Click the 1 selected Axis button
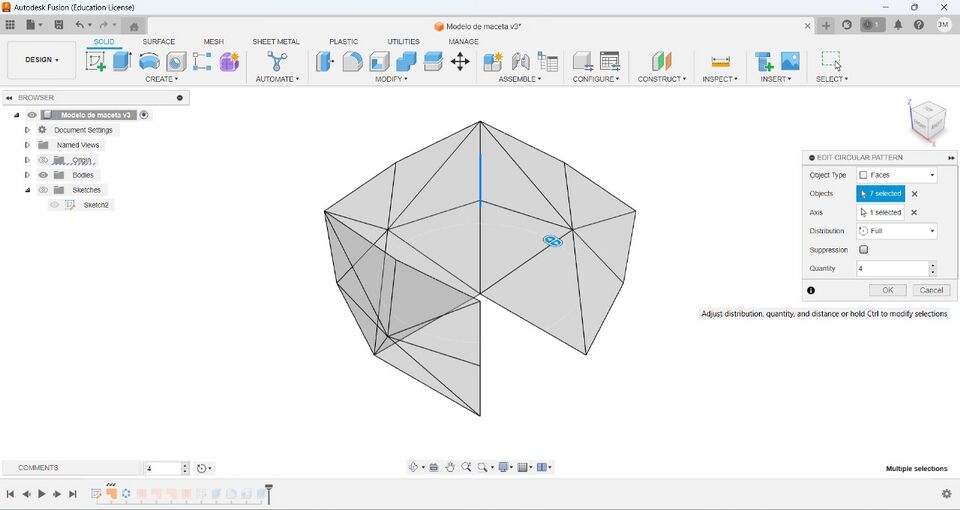The height and width of the screenshot is (510, 960). click(880, 212)
